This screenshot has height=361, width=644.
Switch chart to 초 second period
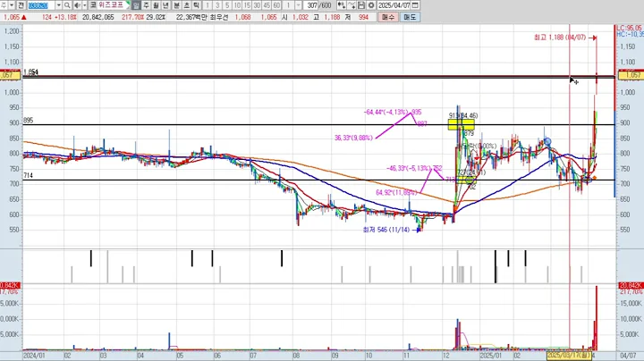pyautogui.click(x=186, y=5)
